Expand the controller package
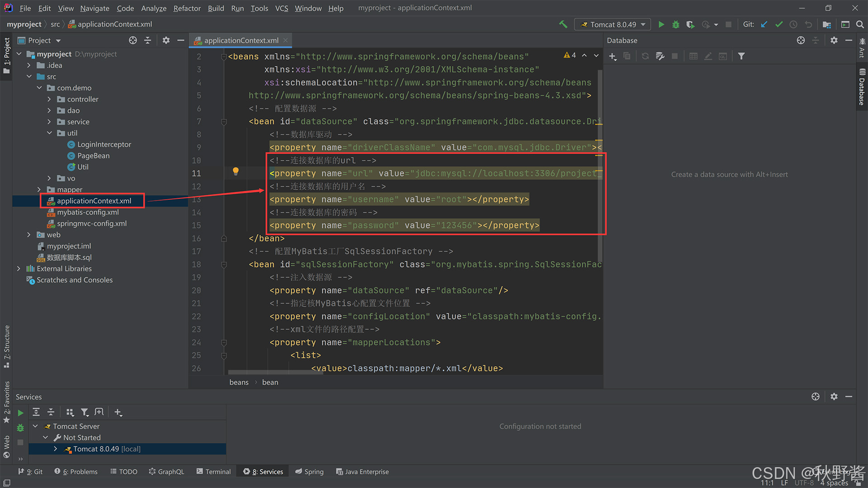This screenshot has height=488, width=868. pos(49,99)
